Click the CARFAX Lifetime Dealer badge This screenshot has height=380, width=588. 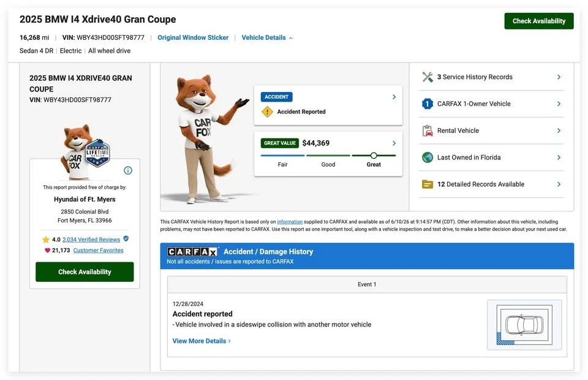tap(97, 153)
